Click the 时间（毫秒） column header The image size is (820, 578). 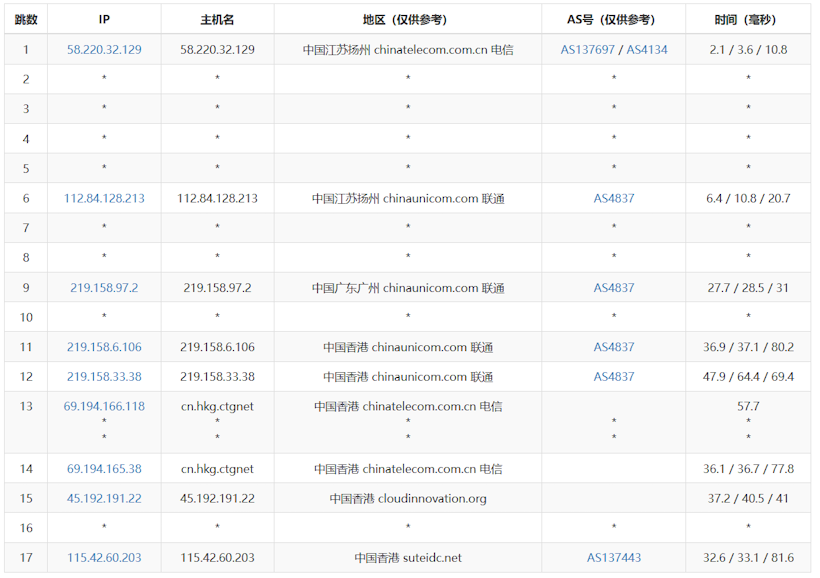click(747, 19)
